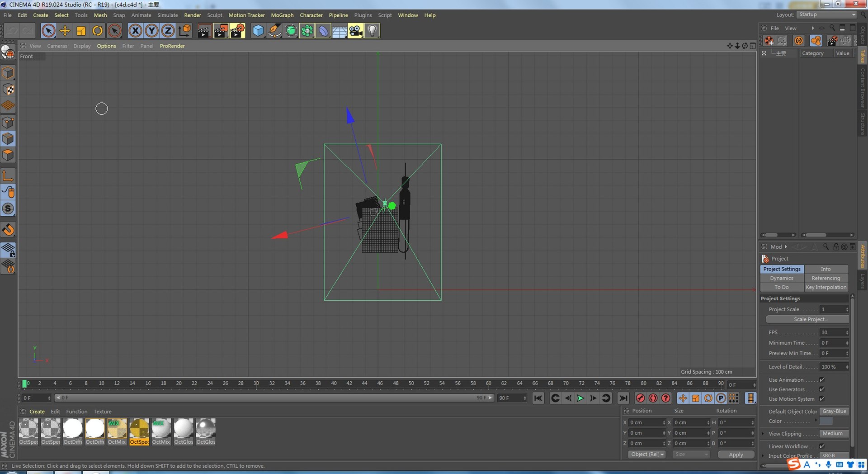The width and height of the screenshot is (868, 474).
Task: Toggle the Z axis lock
Action: (x=168, y=31)
